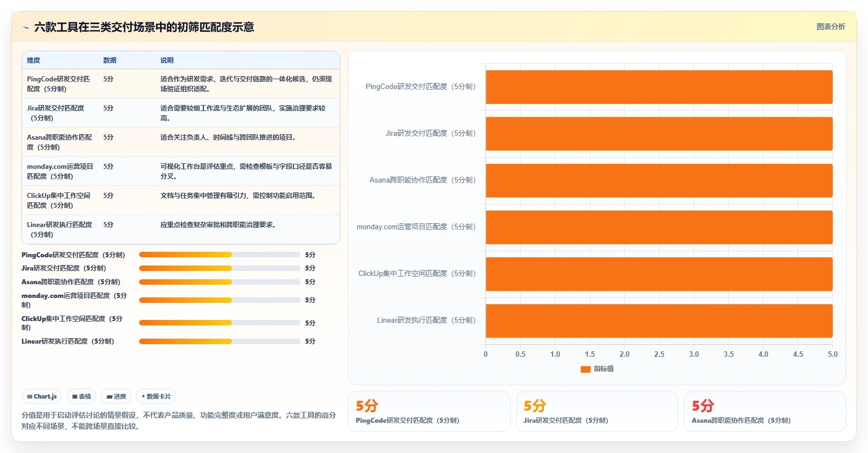Click Jira研发交付匹配度 table cell
868x453 pixels.
(x=59, y=113)
